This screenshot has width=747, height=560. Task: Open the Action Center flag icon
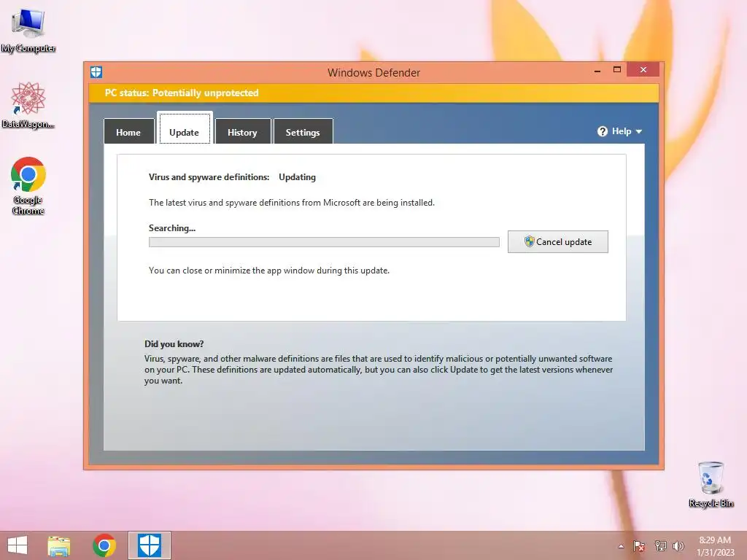pyautogui.click(x=639, y=545)
